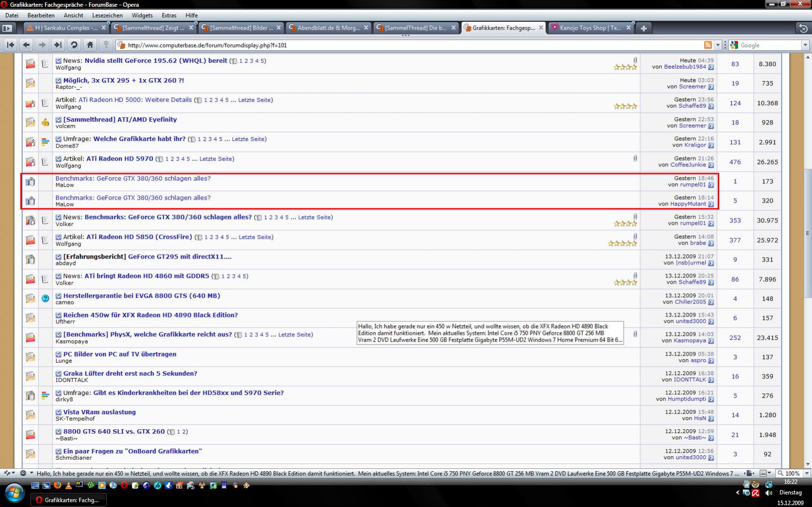Open the Windows Start menu orb

pos(15,493)
